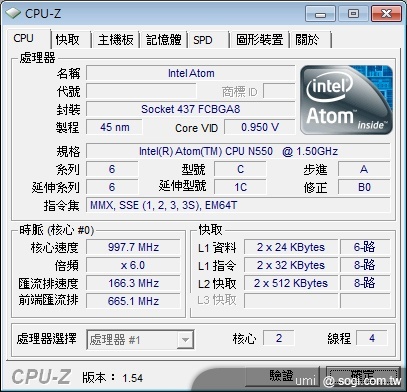Click the 6-路 associativity value
Screen dimensions: 407x392
(x=365, y=247)
